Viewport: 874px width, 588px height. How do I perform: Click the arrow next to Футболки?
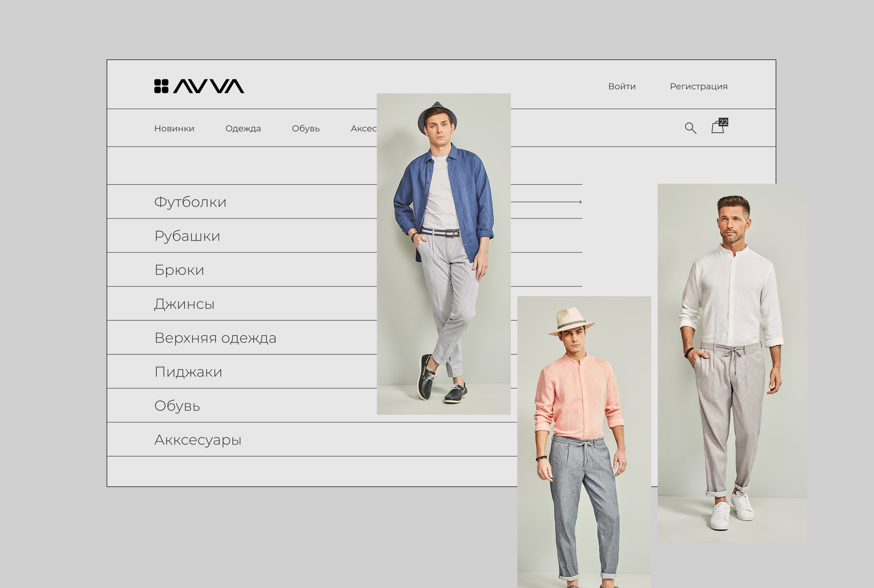click(x=546, y=202)
